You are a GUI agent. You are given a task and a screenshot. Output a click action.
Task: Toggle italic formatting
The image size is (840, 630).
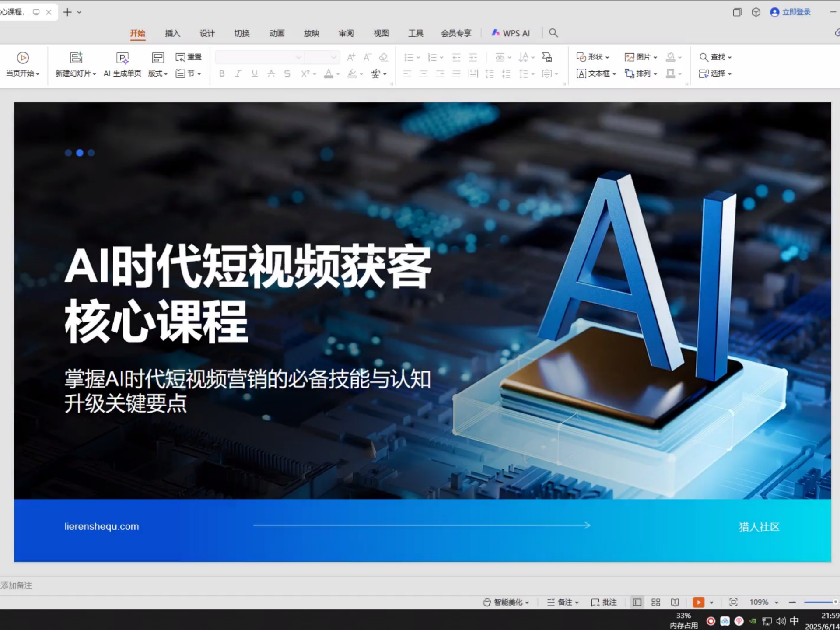click(238, 73)
